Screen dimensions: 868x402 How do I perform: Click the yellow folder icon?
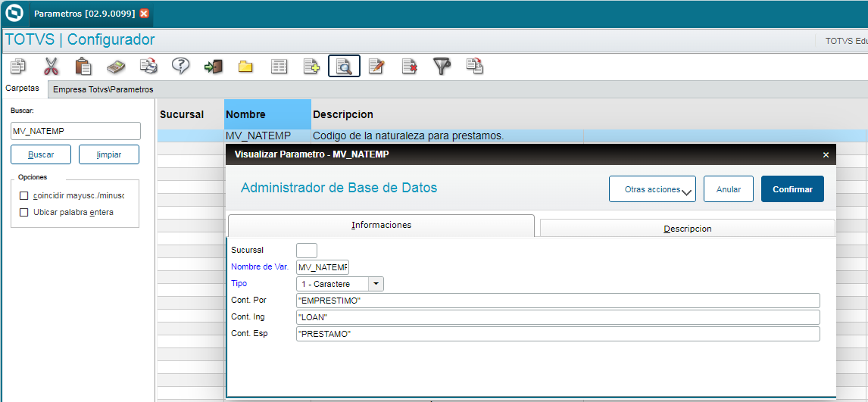[245, 67]
